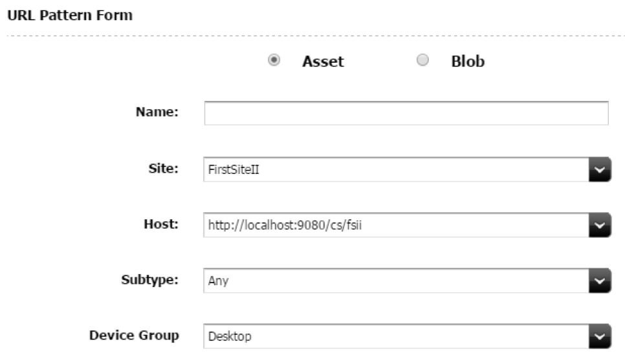625x364 pixels.
Task: Click the Device Group field label
Action: [134, 335]
